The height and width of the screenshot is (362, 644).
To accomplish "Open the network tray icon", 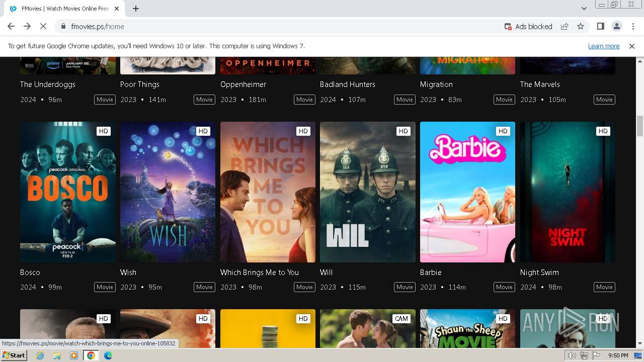I will click(584, 355).
